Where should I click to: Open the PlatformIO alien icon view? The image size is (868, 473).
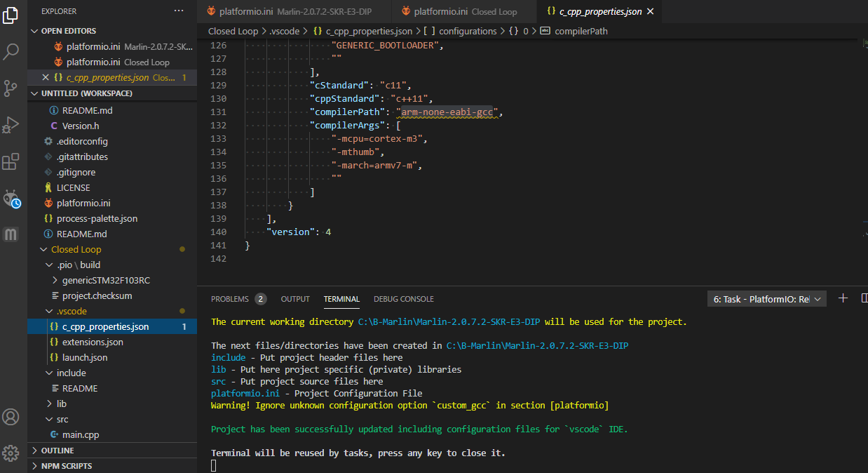(x=12, y=199)
